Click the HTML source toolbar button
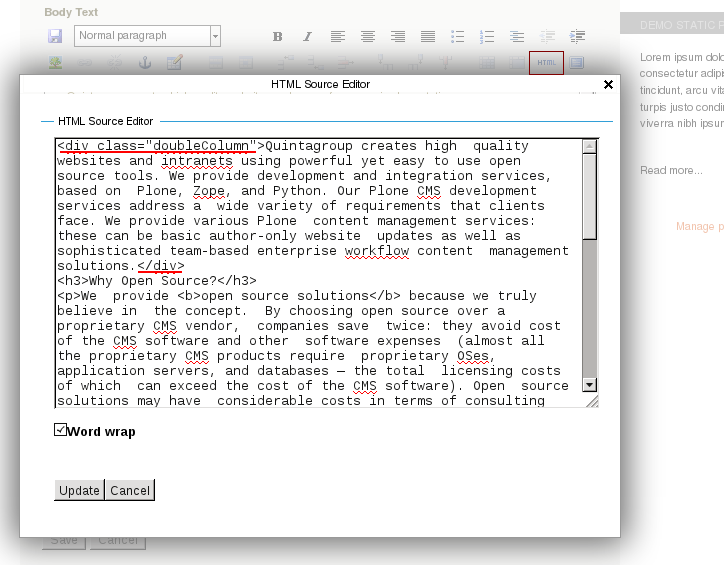724x565 pixels. 546,63
